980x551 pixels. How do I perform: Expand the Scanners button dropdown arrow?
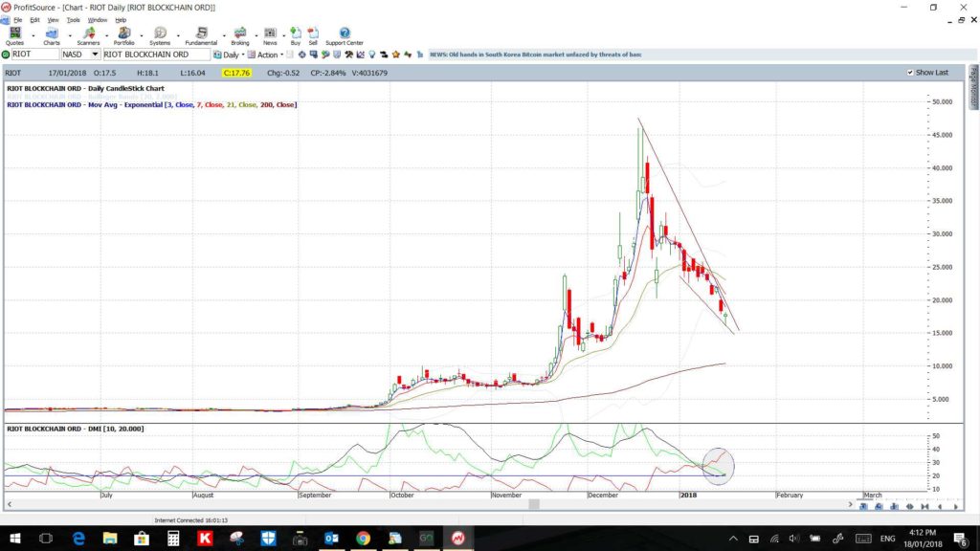coord(106,36)
